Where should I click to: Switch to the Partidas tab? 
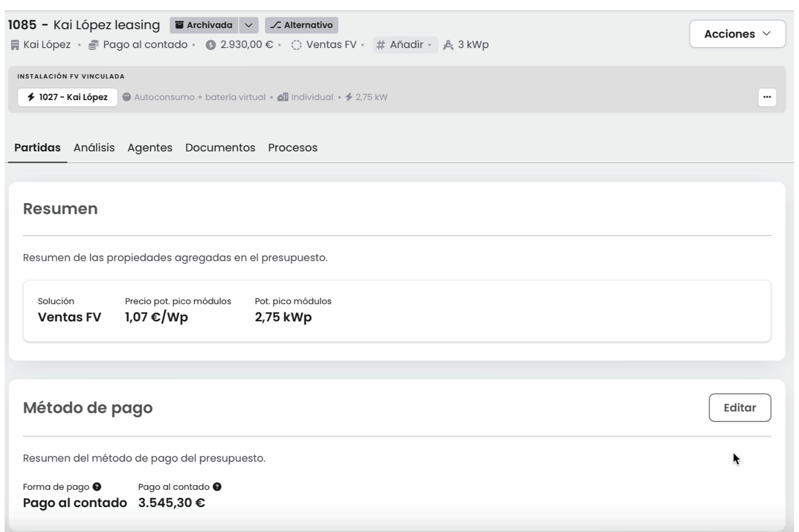pyautogui.click(x=38, y=148)
